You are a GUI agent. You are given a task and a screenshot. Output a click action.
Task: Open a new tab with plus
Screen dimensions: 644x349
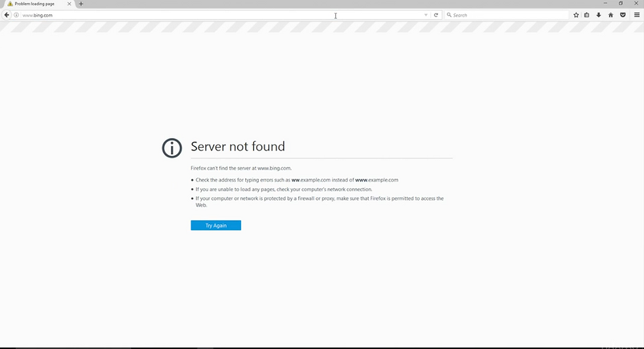tap(81, 4)
